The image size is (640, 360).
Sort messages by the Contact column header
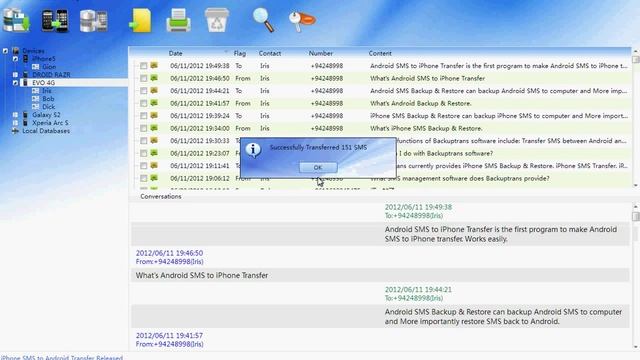pos(270,53)
